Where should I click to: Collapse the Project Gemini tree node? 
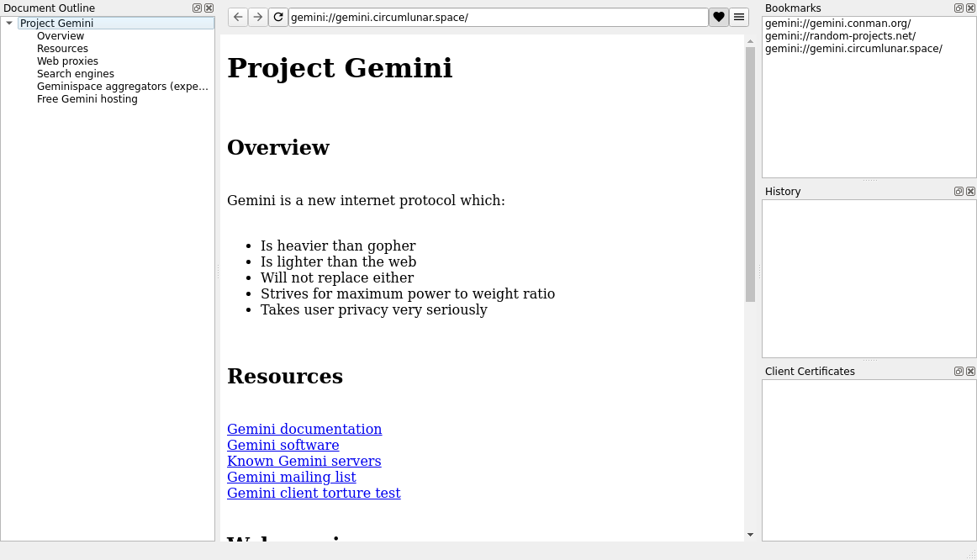click(9, 24)
